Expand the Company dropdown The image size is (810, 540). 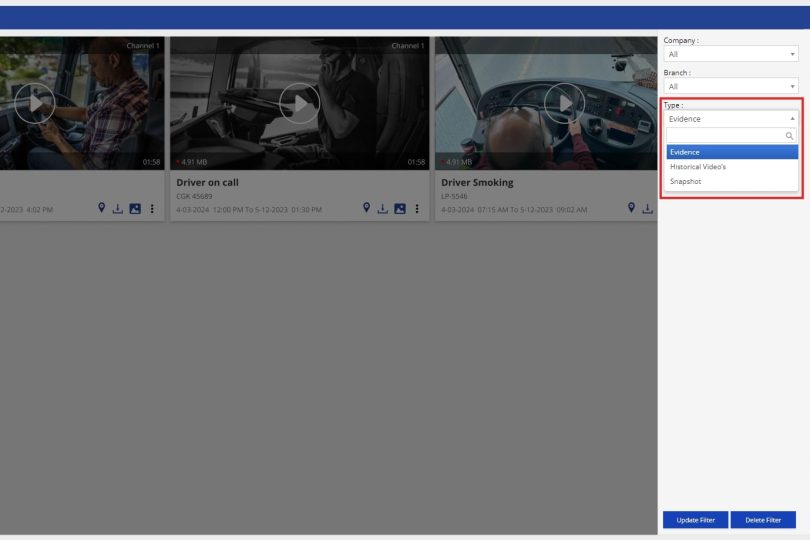[731, 54]
